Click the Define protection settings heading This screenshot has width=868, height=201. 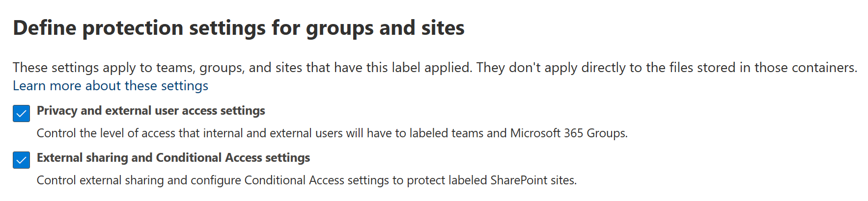point(238,28)
